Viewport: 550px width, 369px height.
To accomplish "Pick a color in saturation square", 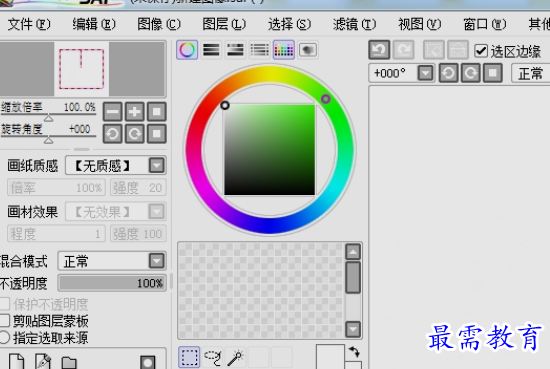I will 269,149.
